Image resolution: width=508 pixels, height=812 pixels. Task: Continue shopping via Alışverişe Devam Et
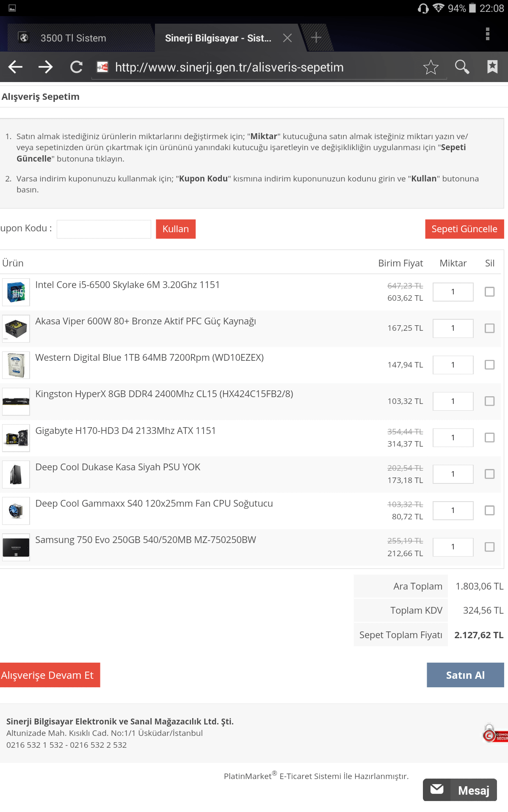(x=50, y=675)
